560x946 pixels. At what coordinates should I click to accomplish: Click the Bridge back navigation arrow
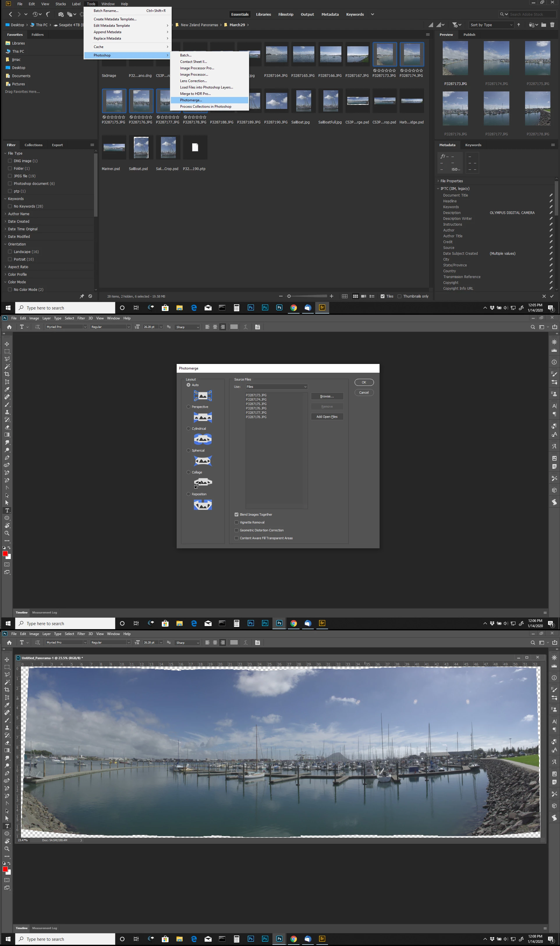click(10, 14)
